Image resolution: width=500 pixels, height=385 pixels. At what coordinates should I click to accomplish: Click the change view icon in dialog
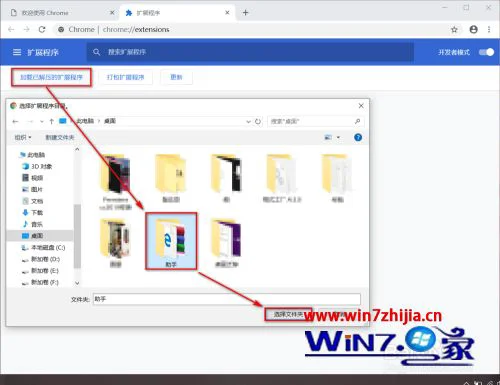pyautogui.click(x=328, y=137)
